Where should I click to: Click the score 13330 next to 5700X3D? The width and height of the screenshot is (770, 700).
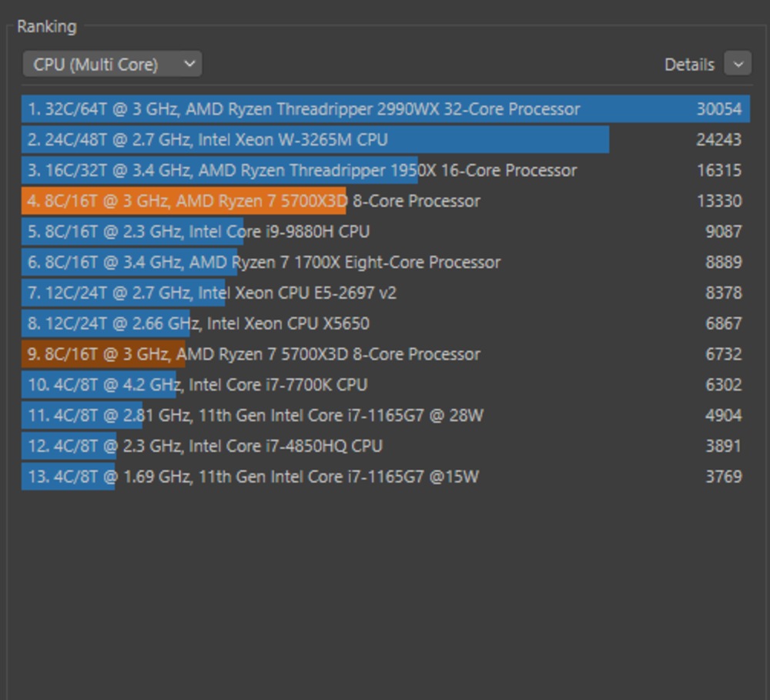tap(725, 201)
